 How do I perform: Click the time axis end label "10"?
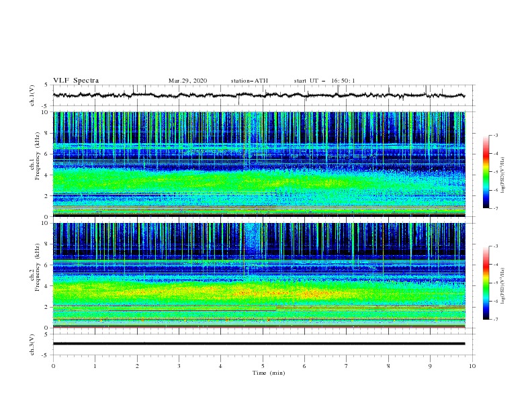[472, 366]
